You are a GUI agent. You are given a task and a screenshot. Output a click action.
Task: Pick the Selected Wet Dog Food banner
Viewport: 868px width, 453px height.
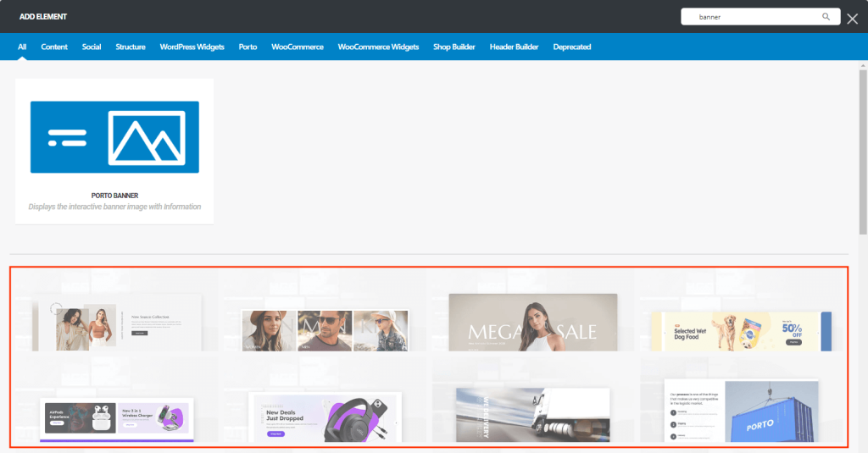point(740,331)
